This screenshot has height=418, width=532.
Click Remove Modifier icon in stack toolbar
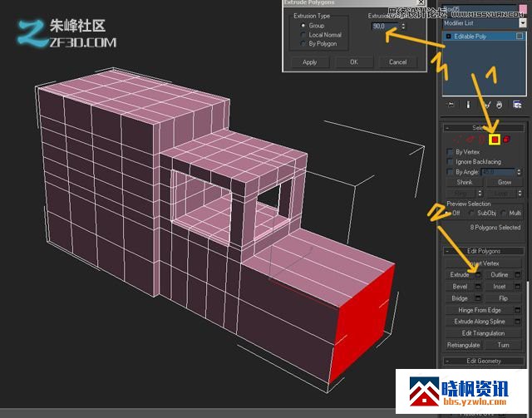(500, 105)
